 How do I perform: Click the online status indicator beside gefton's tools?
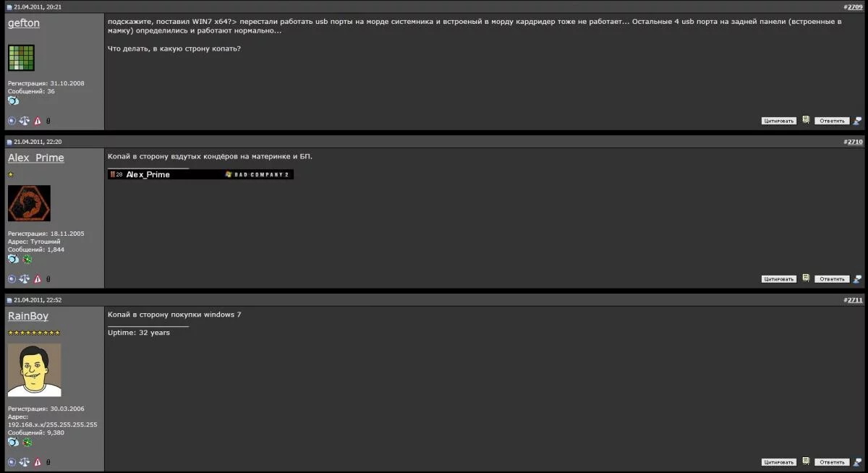tap(13, 120)
